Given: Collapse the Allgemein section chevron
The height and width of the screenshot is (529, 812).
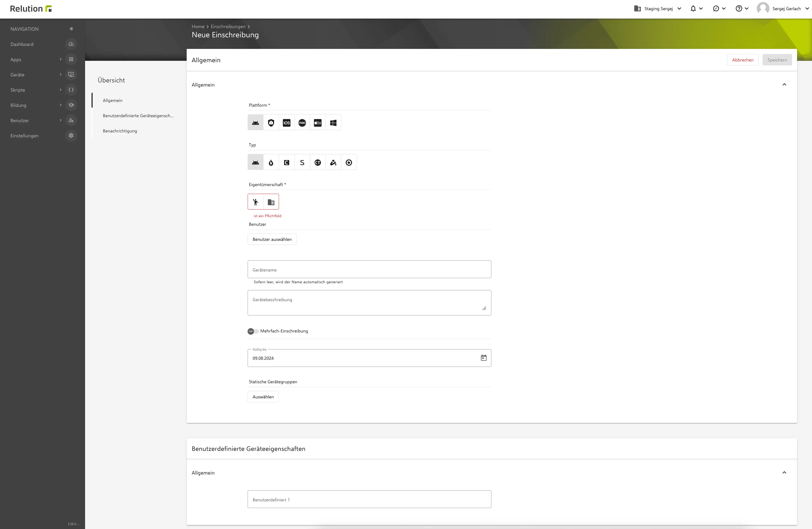Looking at the screenshot, I should (784, 85).
